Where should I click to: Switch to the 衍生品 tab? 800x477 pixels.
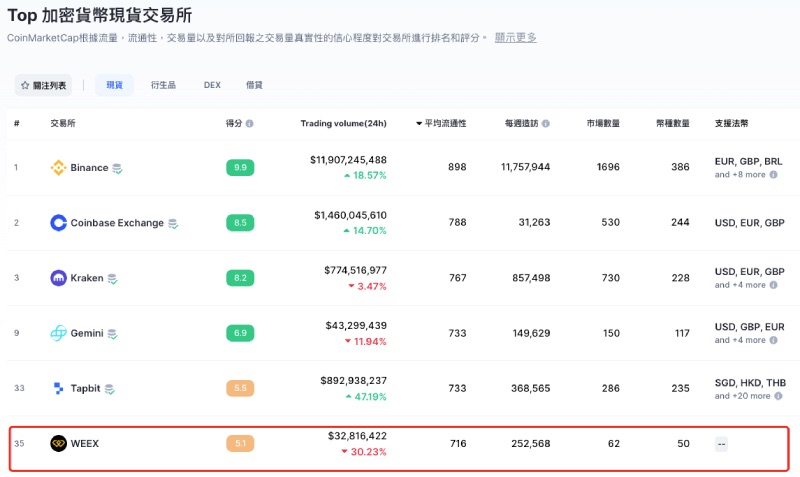click(163, 86)
